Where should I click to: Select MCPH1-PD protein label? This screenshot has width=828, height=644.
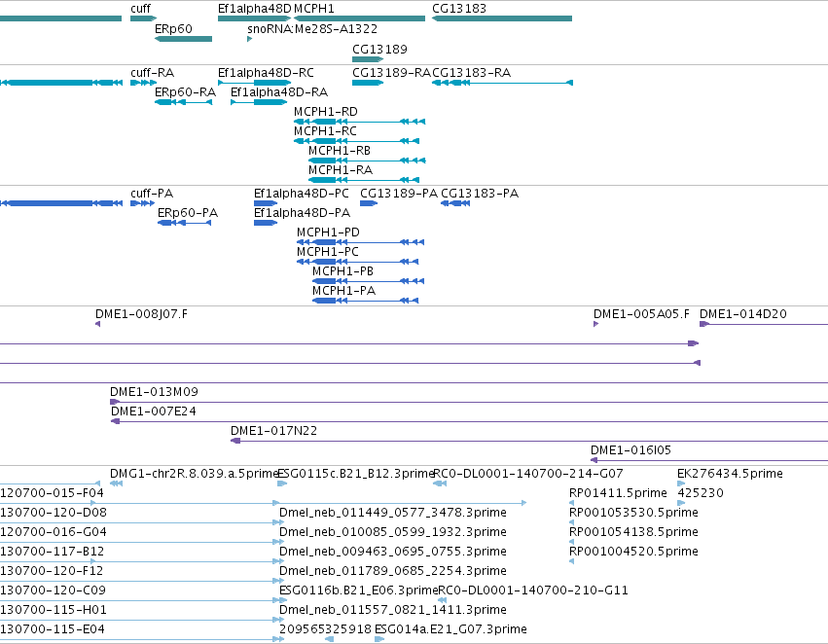[328, 233]
